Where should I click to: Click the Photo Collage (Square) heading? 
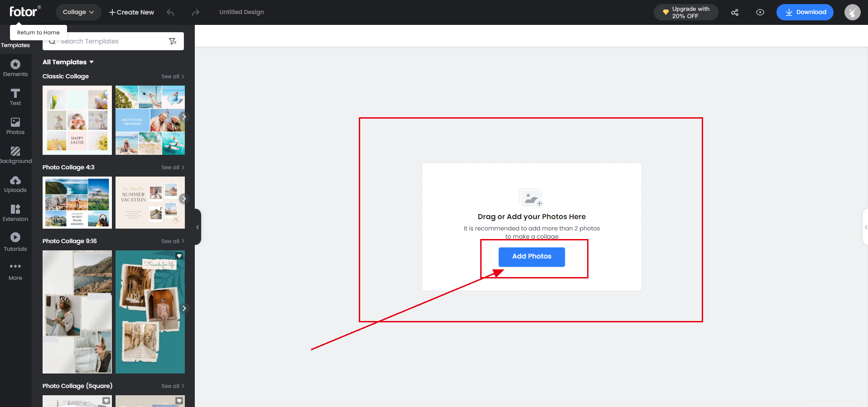pyautogui.click(x=77, y=386)
